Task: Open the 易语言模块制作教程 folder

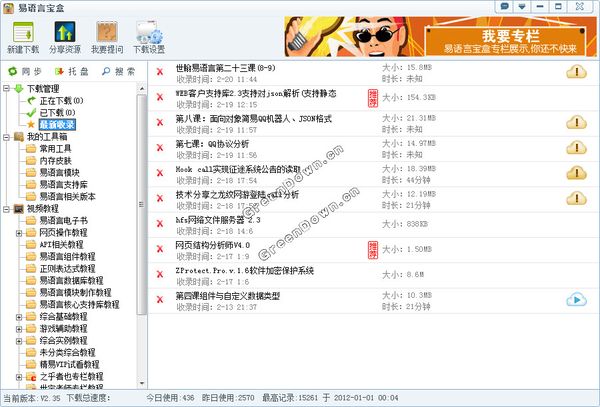Action: [75, 293]
